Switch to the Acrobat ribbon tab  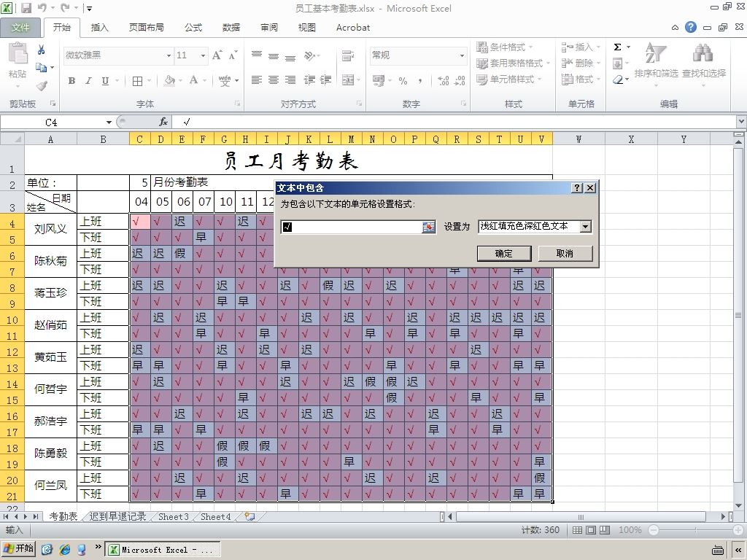353,28
